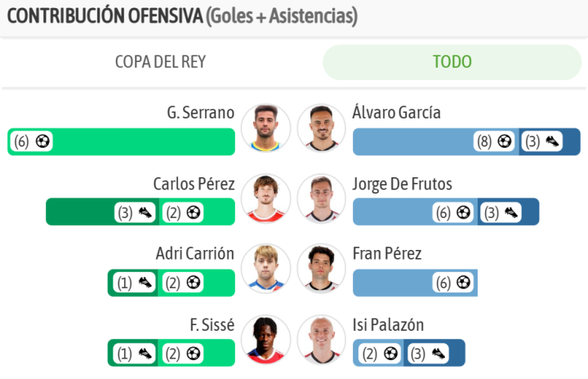Click Álvaro García's player photo
588x379 pixels.
point(322,129)
